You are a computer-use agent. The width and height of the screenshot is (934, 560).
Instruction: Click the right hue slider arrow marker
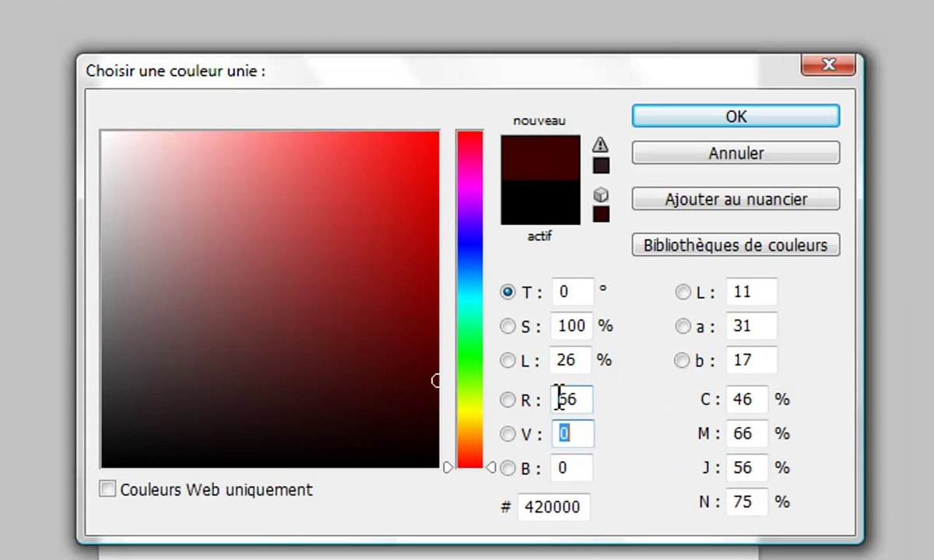(x=490, y=467)
